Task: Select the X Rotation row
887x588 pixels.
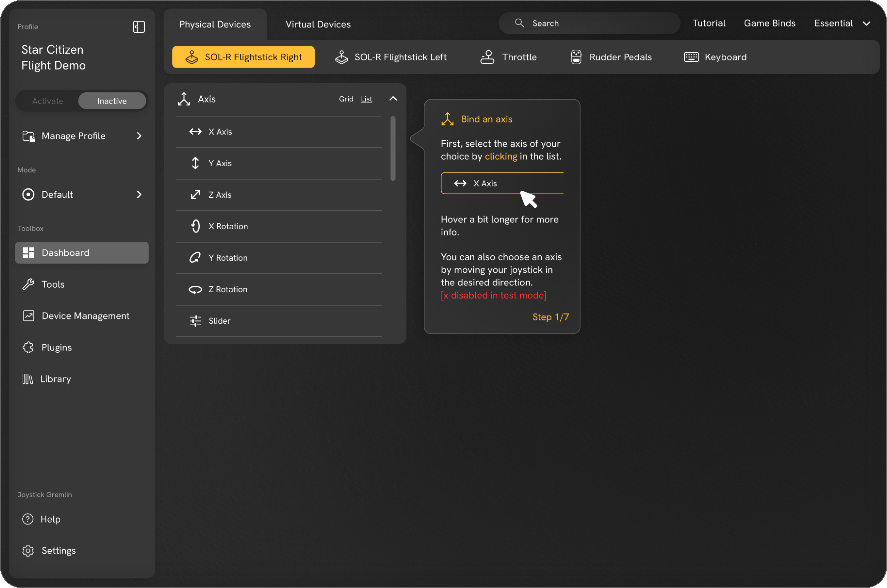Action: (x=279, y=226)
